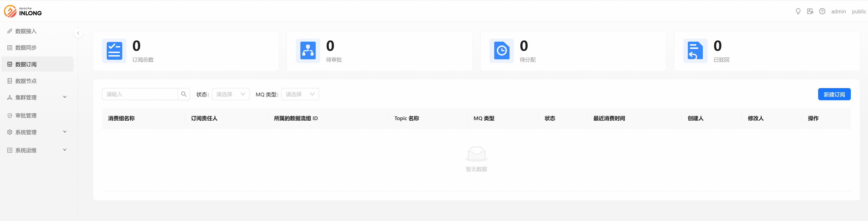Screen dimensions: 868x221
Task: Click the help question mark icon
Action: [x=822, y=11]
